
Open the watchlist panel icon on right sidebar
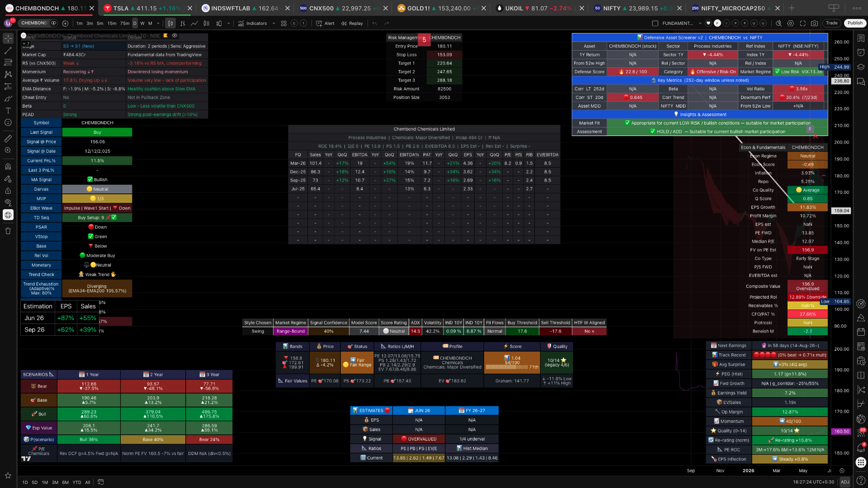pyautogui.click(x=861, y=38)
